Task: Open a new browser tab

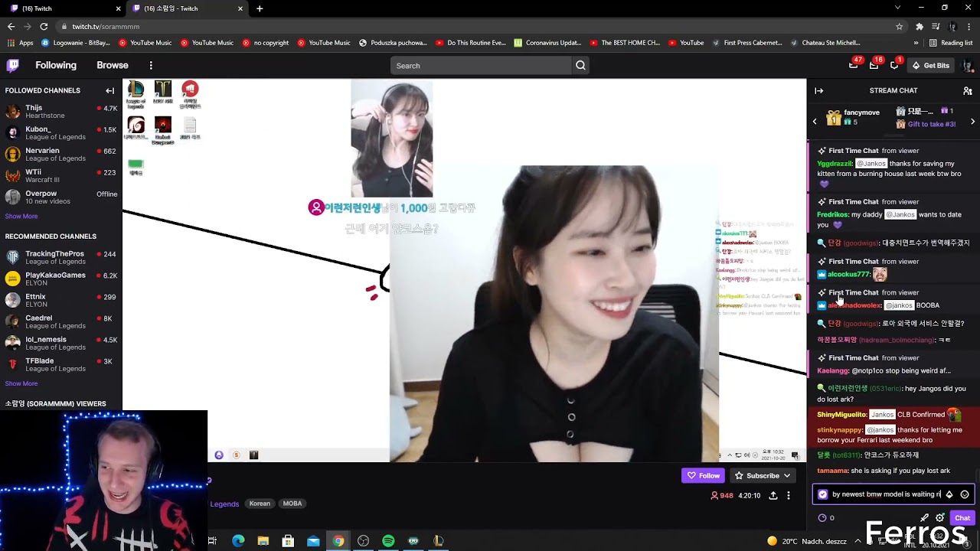Action: coord(260,8)
